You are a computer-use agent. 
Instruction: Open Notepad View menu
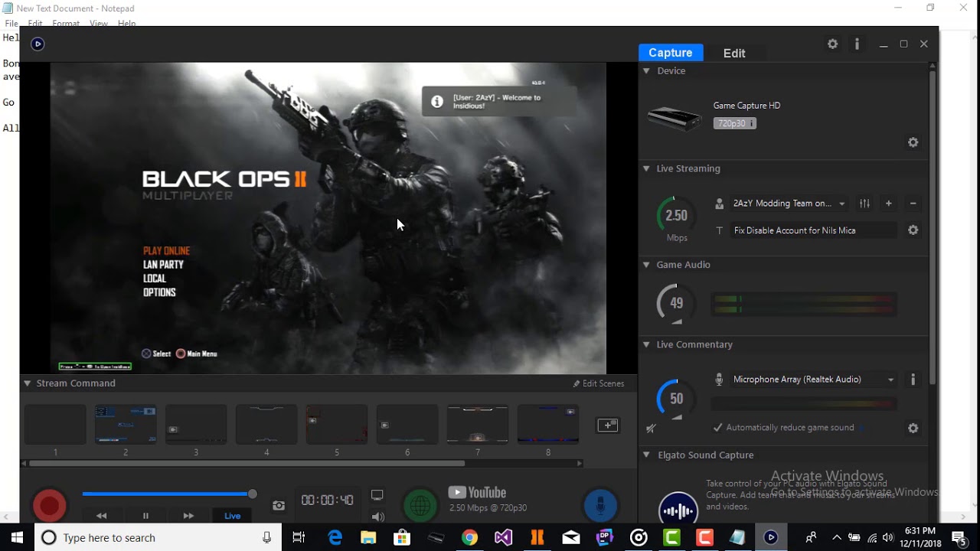(99, 24)
